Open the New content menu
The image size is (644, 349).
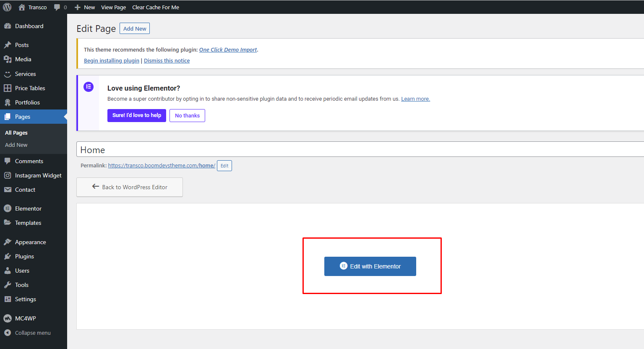85,7
